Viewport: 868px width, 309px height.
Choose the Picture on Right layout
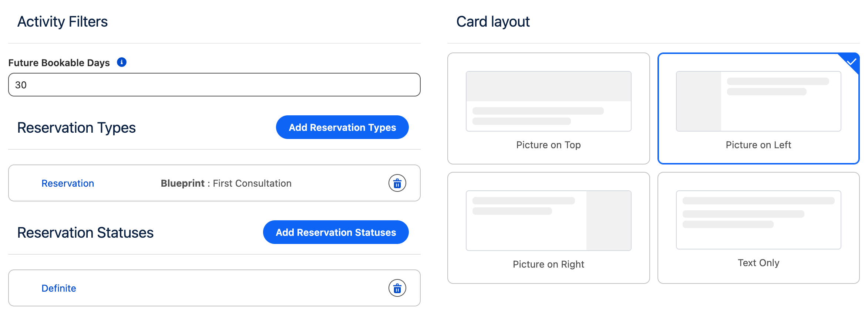(x=548, y=228)
